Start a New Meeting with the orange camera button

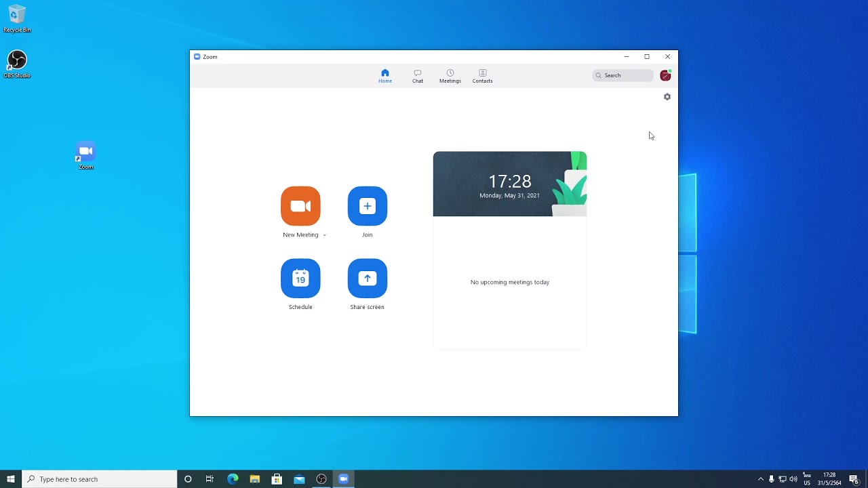300,206
